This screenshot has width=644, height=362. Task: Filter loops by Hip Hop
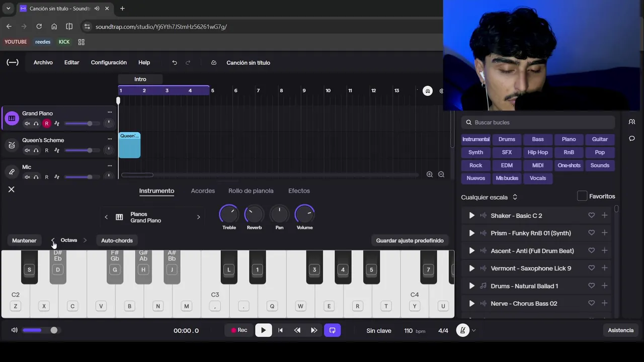(x=538, y=152)
